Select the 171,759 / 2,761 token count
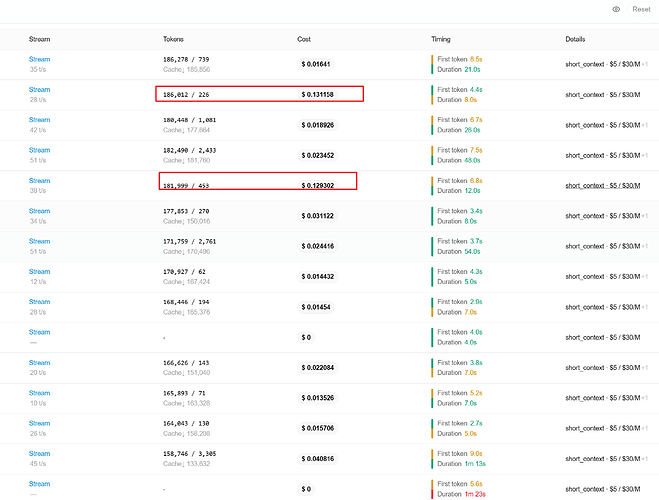The image size is (659, 500). (190, 241)
